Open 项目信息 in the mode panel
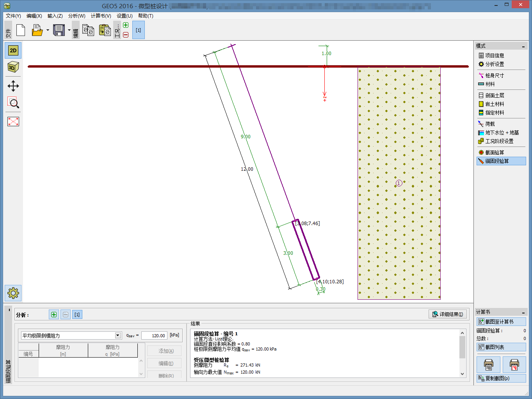 coord(501,55)
